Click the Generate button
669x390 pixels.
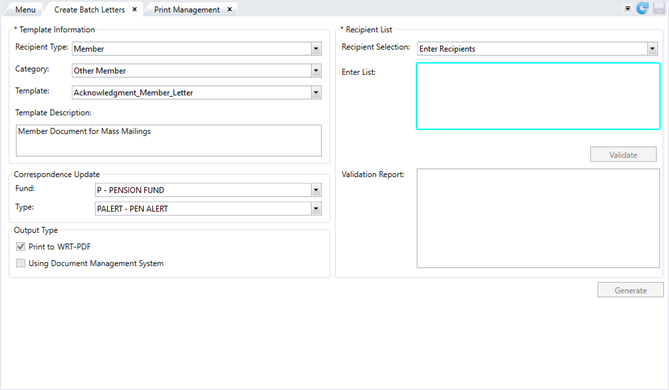click(x=631, y=290)
